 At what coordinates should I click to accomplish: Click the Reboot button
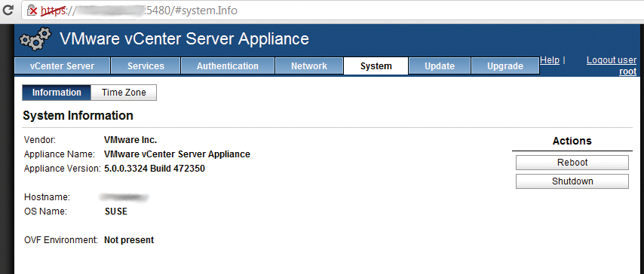click(x=572, y=163)
